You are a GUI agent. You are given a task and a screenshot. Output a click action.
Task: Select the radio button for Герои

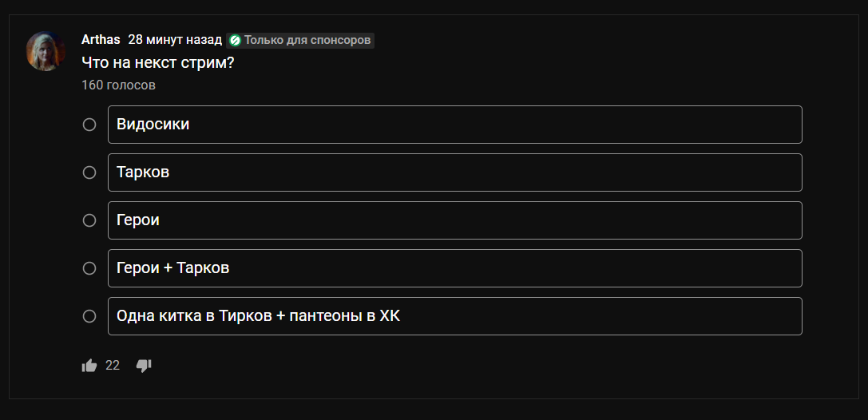tap(89, 220)
